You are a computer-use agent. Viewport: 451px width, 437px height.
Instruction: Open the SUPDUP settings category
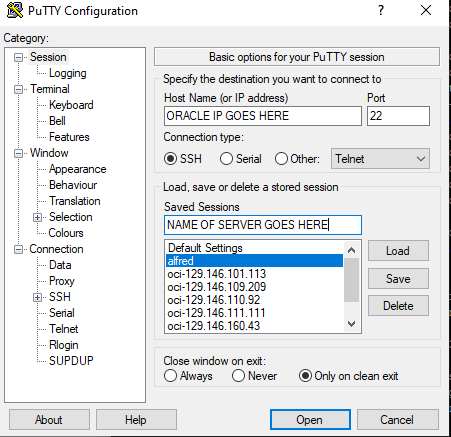tap(71, 361)
